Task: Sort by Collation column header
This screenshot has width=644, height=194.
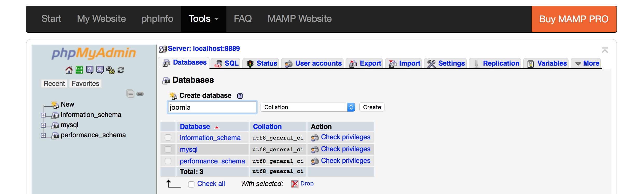Action: point(267,127)
